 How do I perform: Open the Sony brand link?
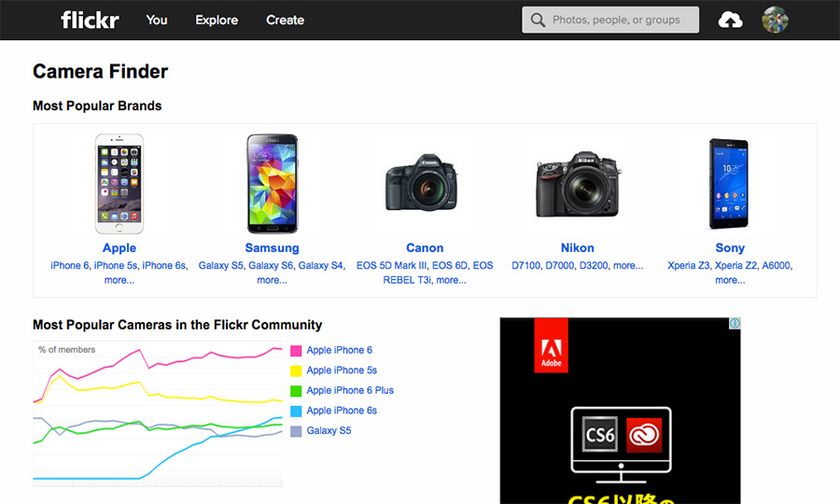tap(730, 248)
